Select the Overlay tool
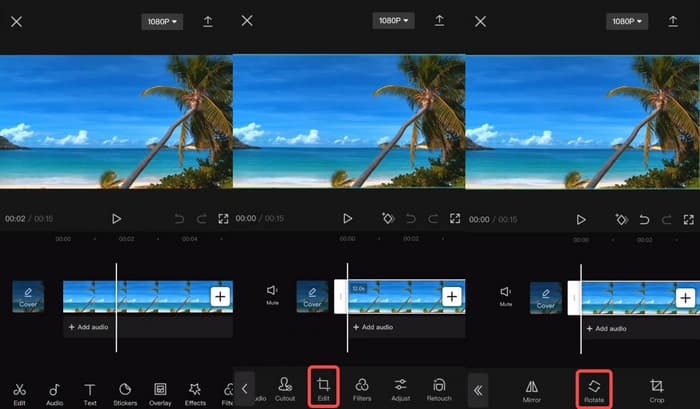Screen dimensions: 700x409 pos(160,390)
